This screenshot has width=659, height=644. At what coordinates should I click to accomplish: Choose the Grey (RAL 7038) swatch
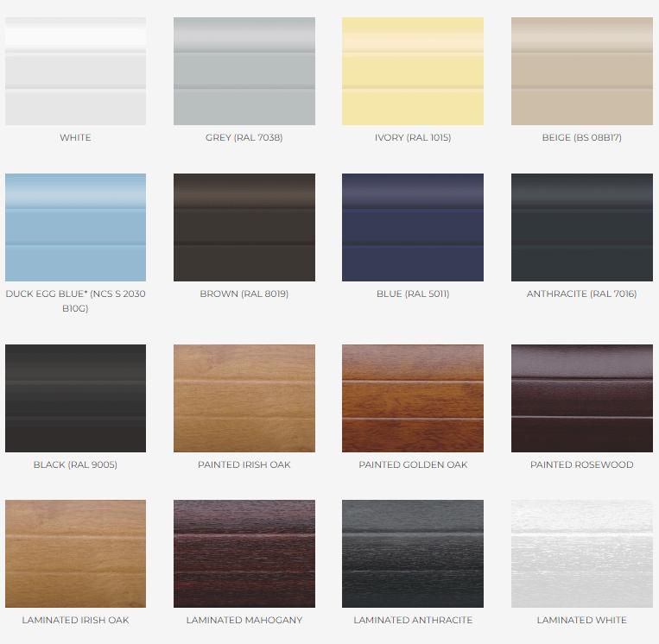[x=244, y=71]
